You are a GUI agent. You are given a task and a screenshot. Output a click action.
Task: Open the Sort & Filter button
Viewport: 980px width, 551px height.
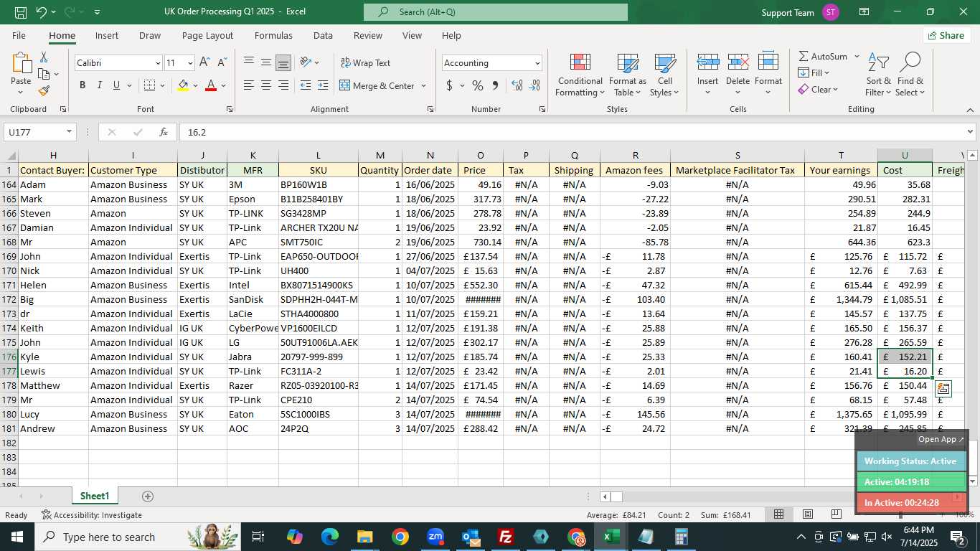(x=878, y=75)
